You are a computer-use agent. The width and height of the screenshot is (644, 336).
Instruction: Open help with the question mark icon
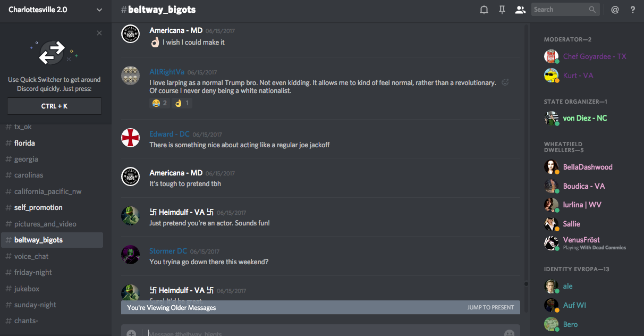pos(633,10)
